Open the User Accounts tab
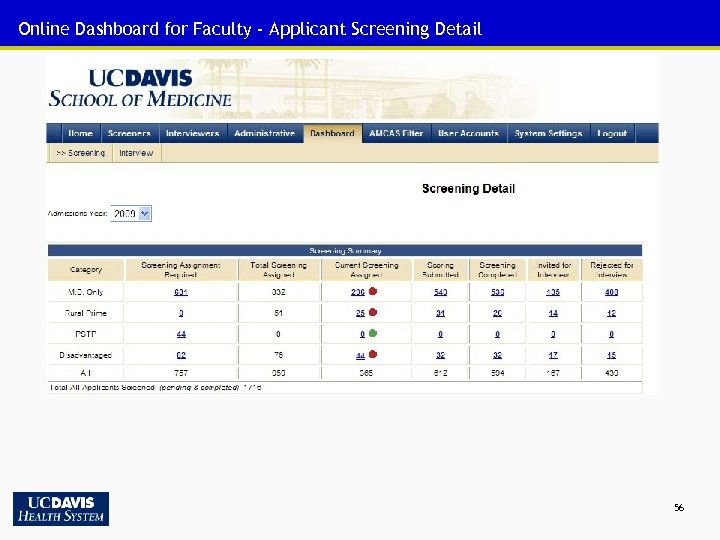 (x=469, y=133)
